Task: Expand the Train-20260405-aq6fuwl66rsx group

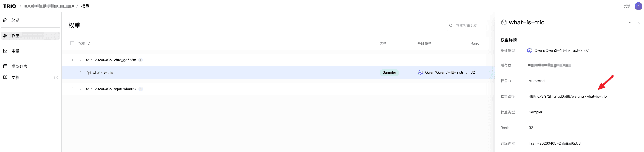Action: point(80,89)
